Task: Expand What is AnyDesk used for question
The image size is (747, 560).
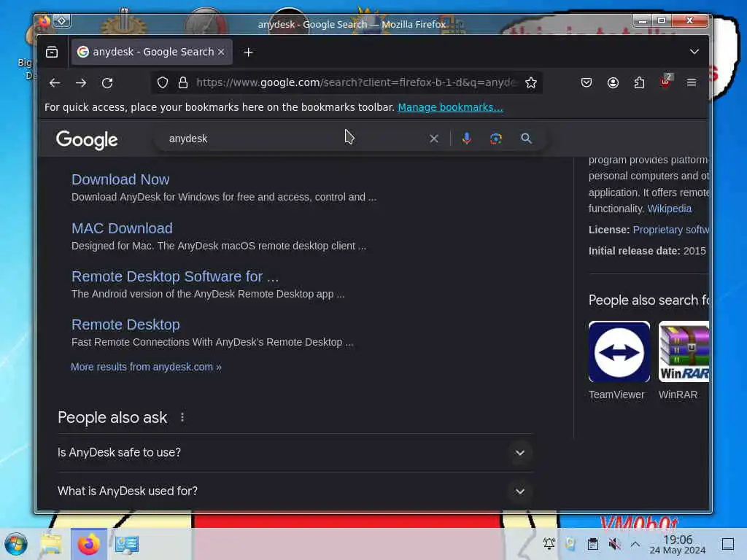Action: click(295, 491)
